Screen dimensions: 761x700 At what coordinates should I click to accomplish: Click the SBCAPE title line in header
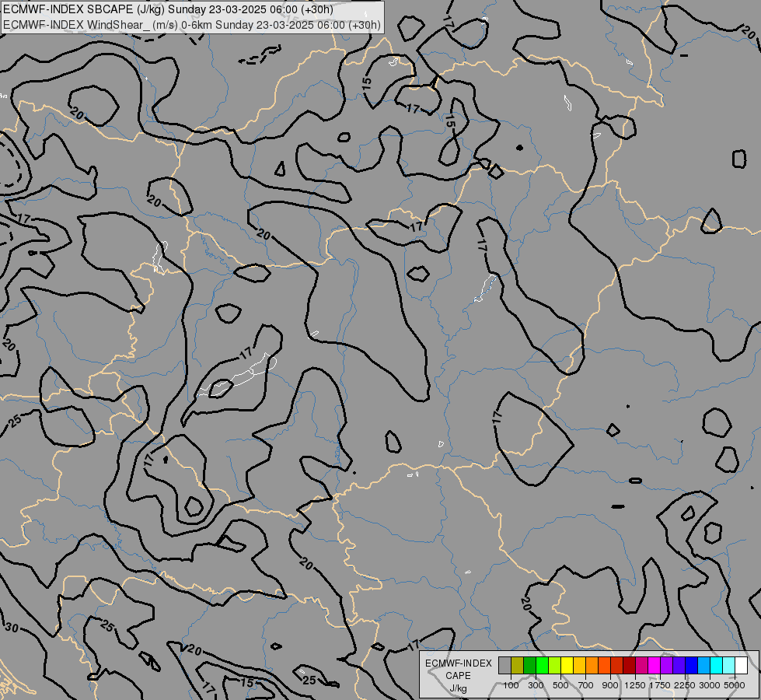(x=168, y=9)
